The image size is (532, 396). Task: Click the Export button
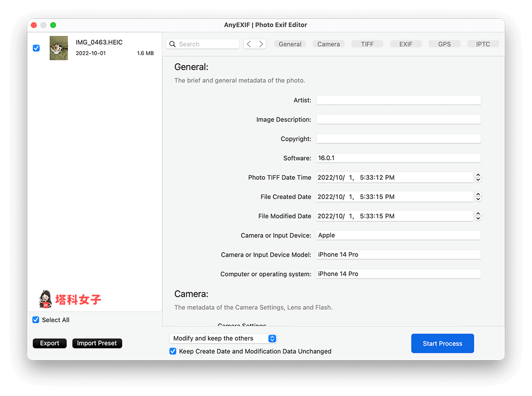pyautogui.click(x=50, y=343)
